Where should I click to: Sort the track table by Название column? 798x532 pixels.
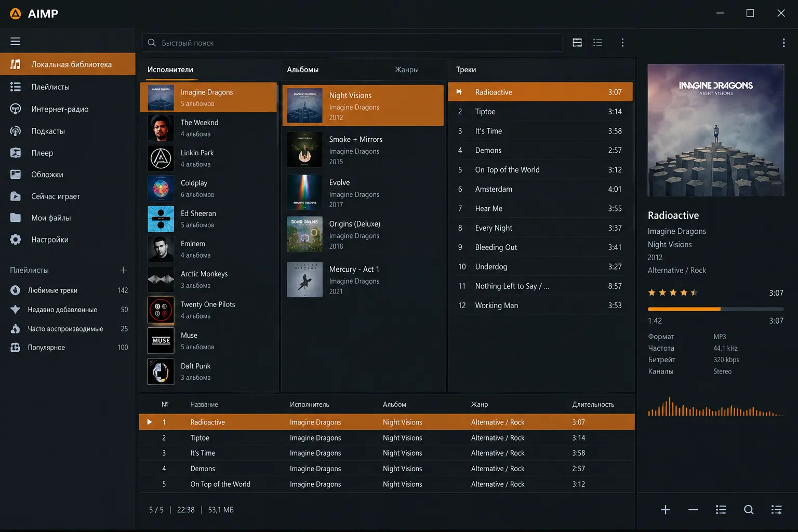coord(204,404)
